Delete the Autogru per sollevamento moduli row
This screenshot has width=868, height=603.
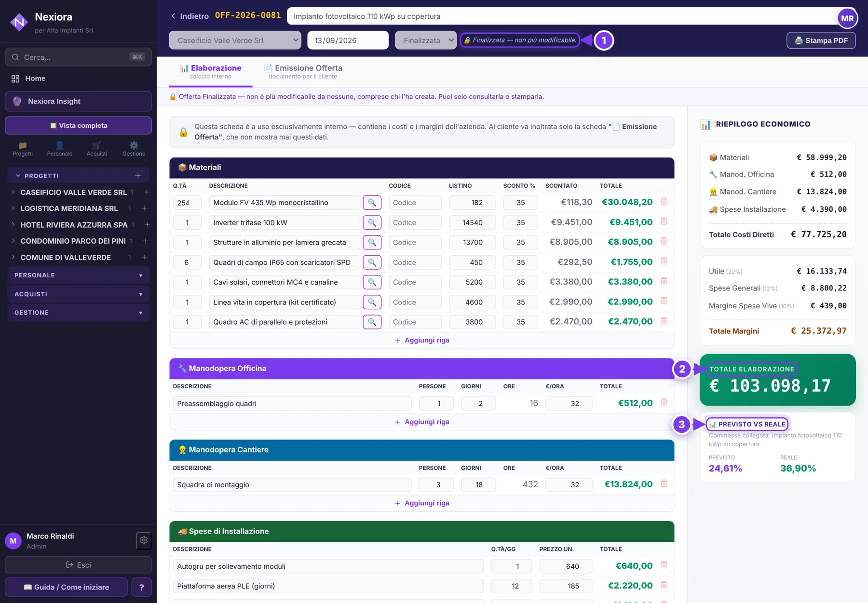(x=664, y=565)
